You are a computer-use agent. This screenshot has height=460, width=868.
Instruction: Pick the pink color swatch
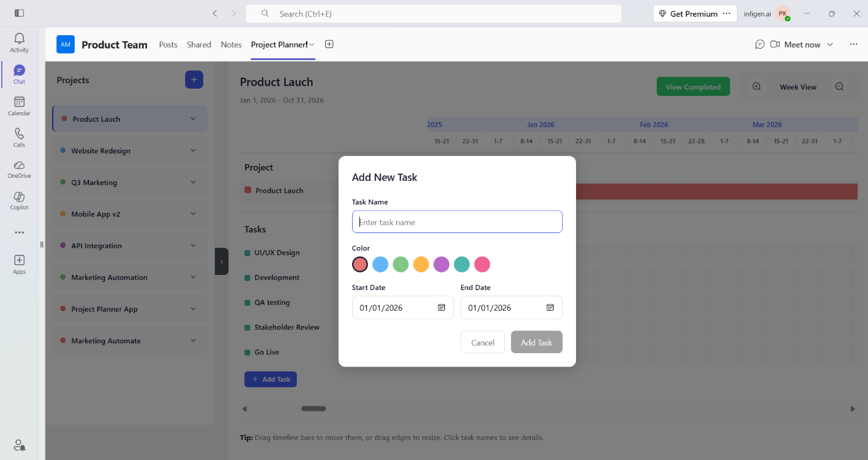482,265
